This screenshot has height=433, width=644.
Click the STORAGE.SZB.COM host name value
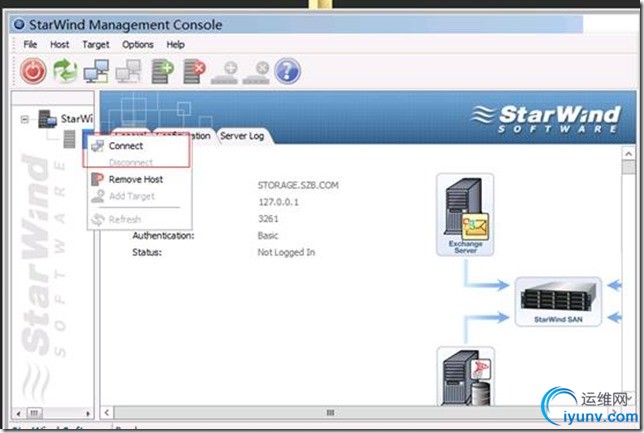click(298, 185)
